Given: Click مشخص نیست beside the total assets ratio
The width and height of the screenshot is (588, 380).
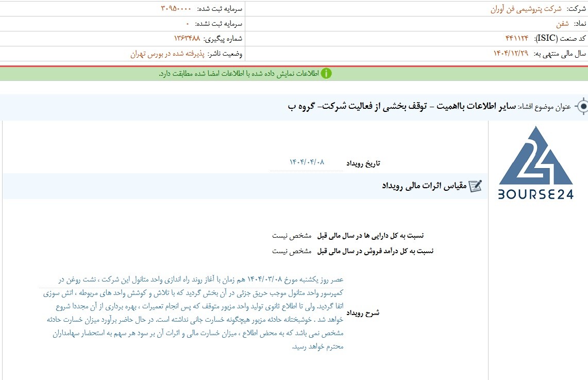Looking at the screenshot, I should tap(292, 236).
